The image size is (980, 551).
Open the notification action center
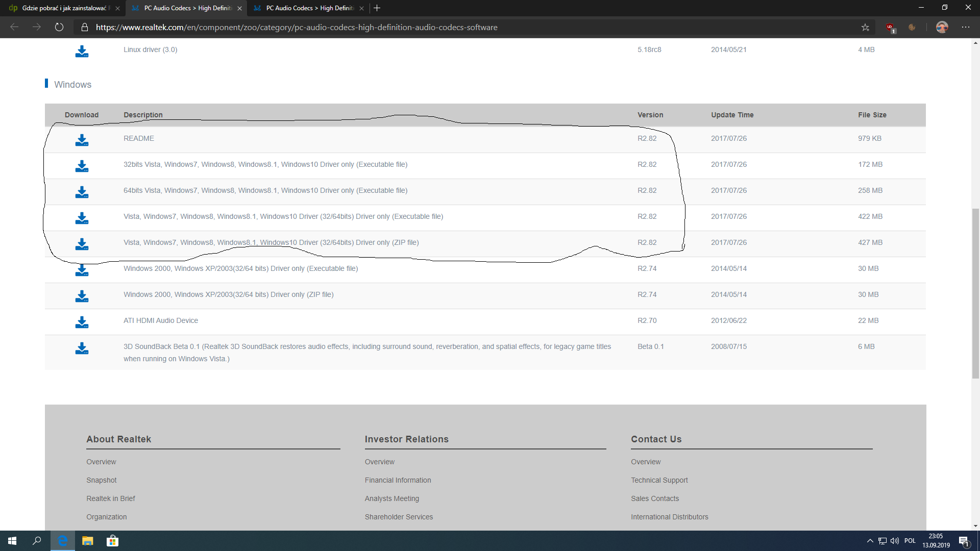tap(964, 541)
